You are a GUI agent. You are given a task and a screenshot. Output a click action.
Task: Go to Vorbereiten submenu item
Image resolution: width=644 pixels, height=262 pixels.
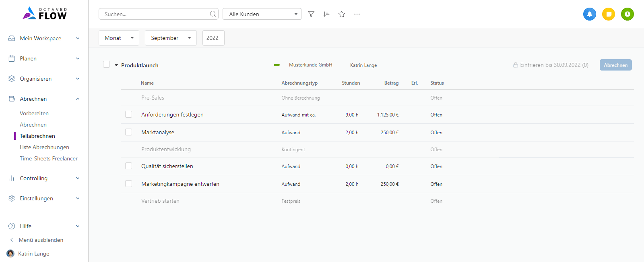pos(34,113)
